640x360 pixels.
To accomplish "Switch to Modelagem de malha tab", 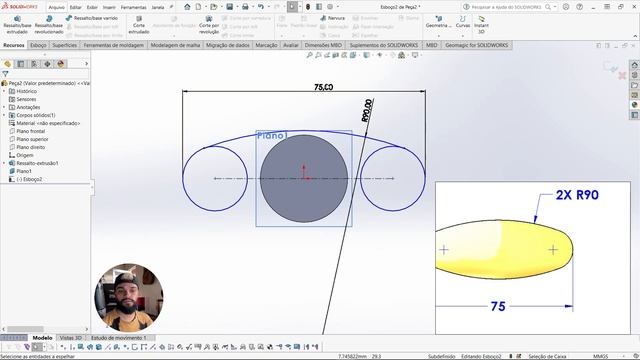I will click(175, 45).
